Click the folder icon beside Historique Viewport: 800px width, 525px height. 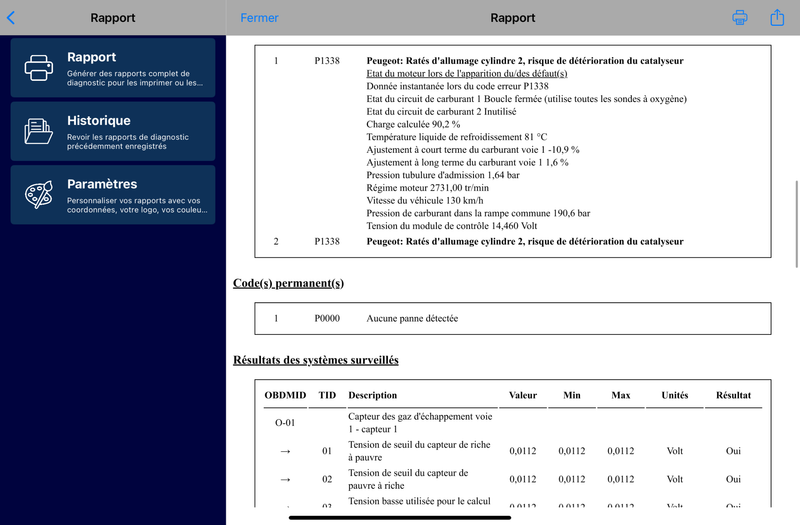tap(39, 131)
